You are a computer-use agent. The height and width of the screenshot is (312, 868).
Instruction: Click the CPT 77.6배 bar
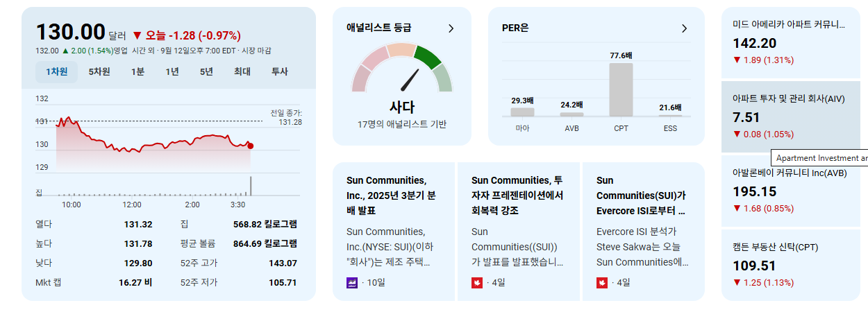point(621,89)
